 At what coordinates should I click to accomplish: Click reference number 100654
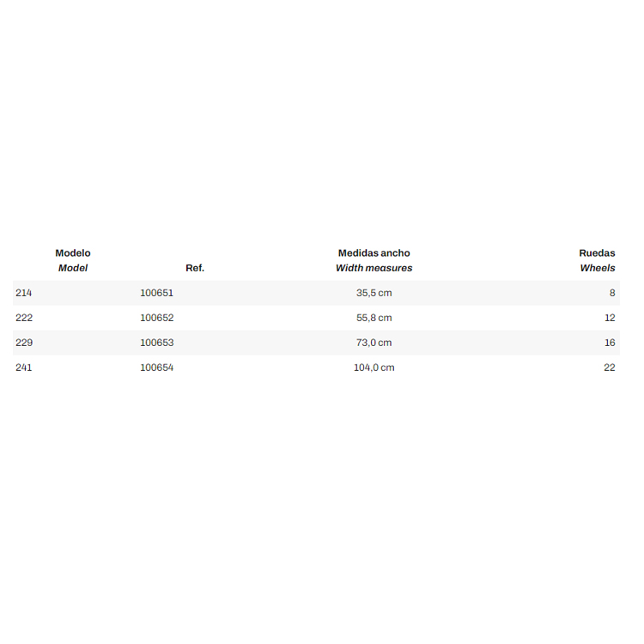[x=156, y=368]
